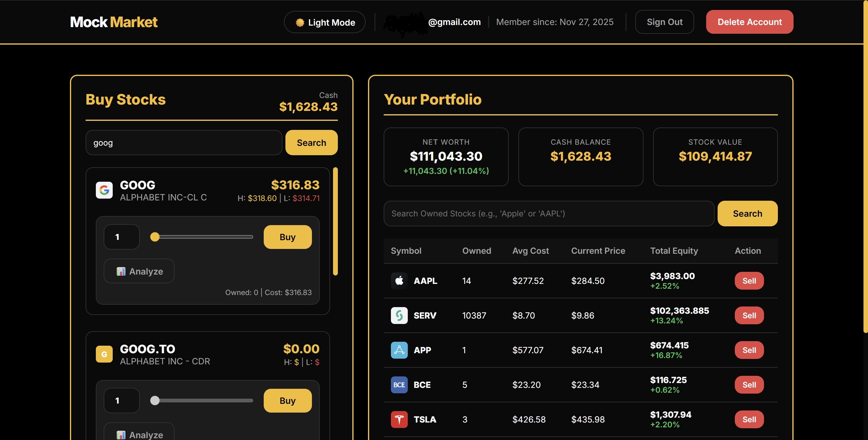Viewport: 868px width, 440px height.
Task: Click the SERV company icon in the portfolio
Action: click(399, 315)
